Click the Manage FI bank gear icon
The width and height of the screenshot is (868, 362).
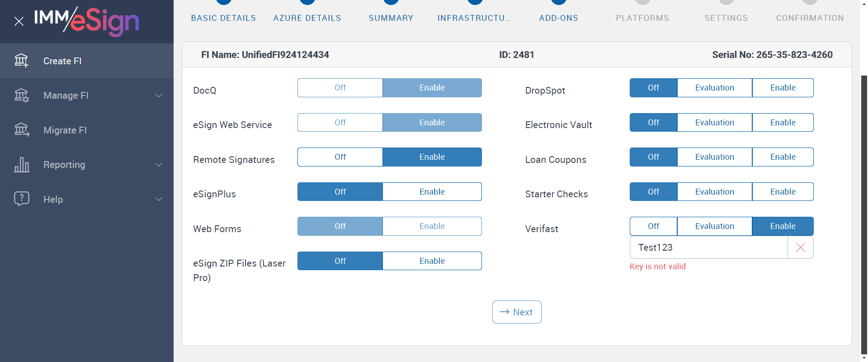click(x=21, y=95)
